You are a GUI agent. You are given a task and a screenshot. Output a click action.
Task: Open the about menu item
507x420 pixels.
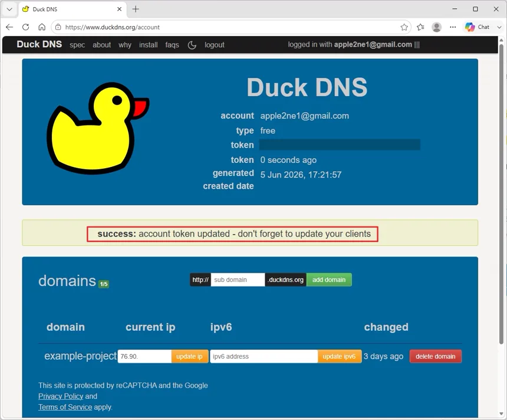101,45
